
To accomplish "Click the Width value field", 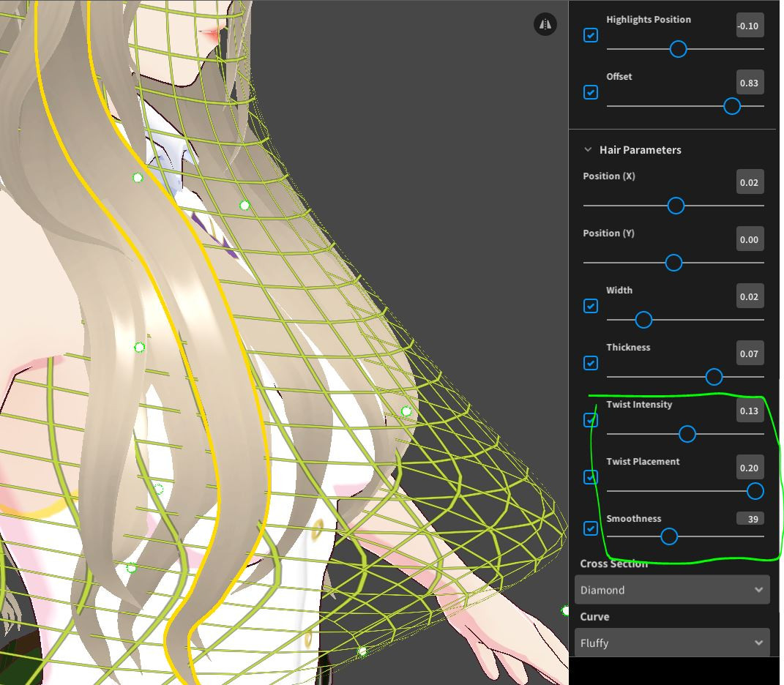I will pos(750,296).
